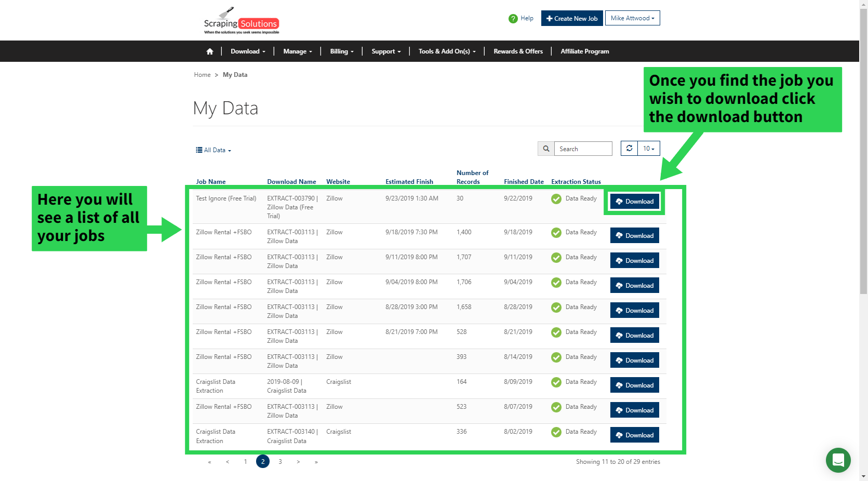Go to previous page of results
Image resolution: width=868 pixels, height=481 pixels.
coord(228,462)
